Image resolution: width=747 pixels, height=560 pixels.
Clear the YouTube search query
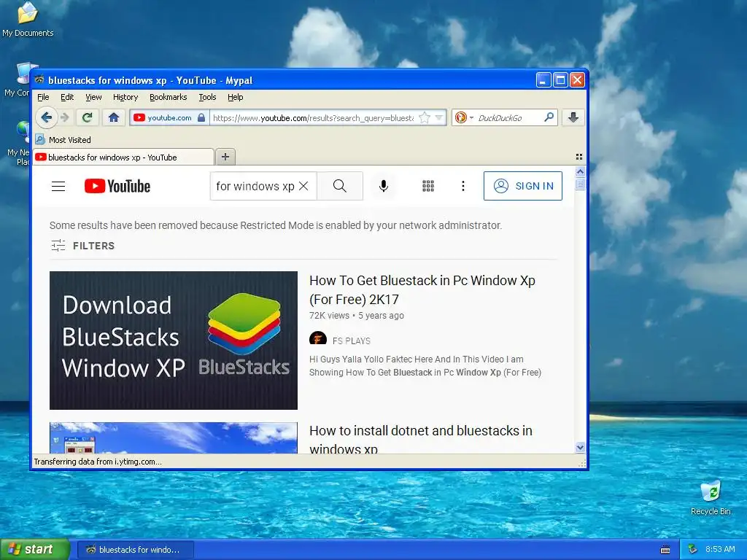pos(303,186)
